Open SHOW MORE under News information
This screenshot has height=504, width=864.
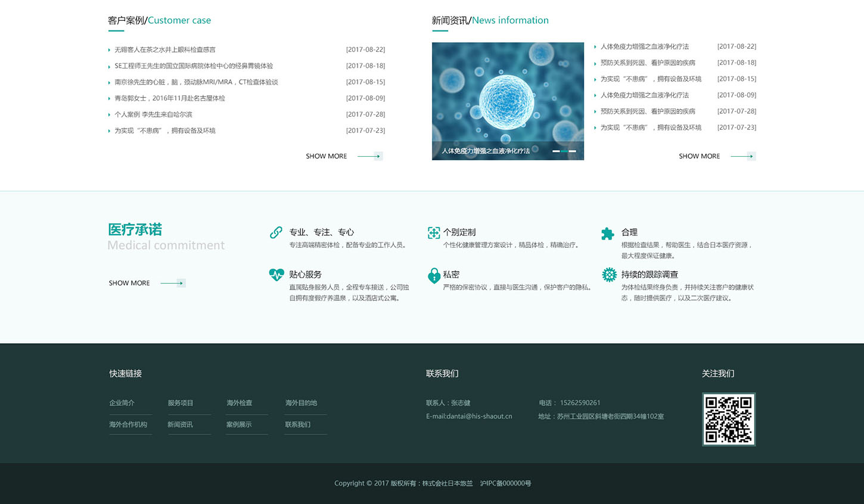point(699,156)
